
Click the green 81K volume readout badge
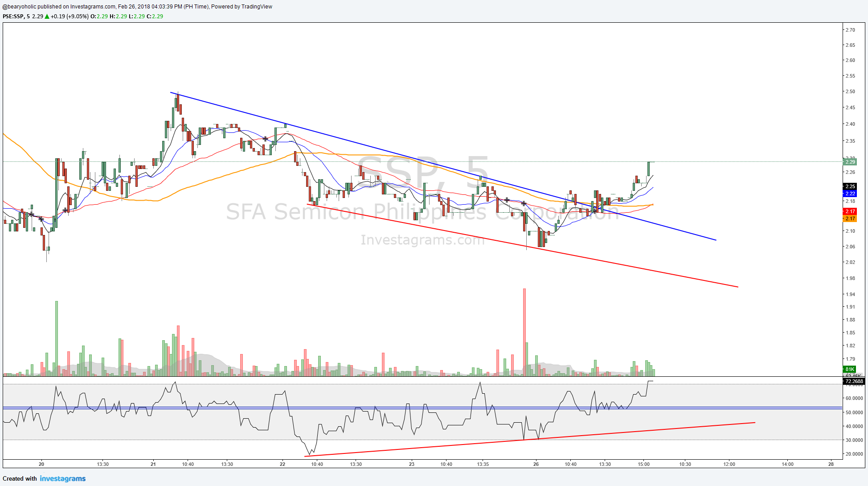click(849, 369)
